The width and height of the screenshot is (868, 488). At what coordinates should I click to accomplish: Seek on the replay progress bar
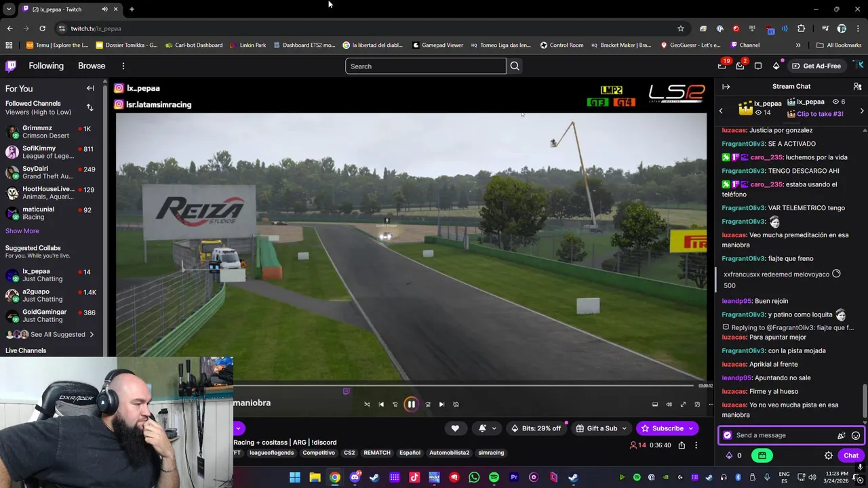(465, 386)
